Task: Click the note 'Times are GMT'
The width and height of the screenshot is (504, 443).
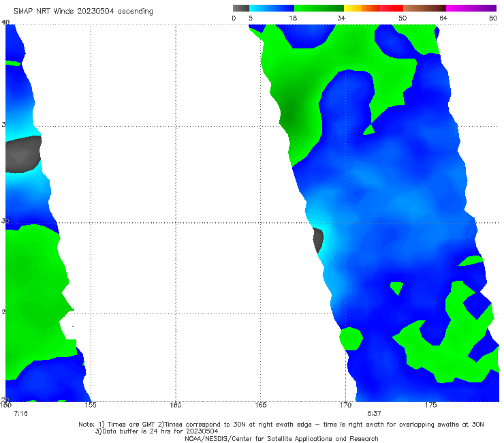Action: 127,425
